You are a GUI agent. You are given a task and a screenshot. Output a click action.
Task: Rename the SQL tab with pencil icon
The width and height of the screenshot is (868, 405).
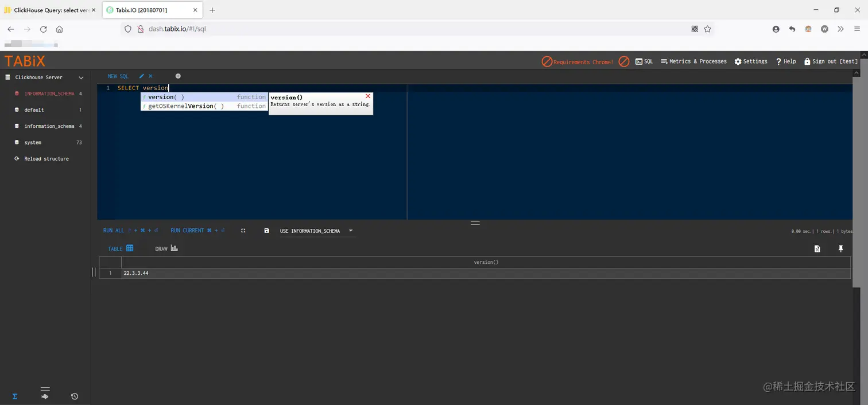click(142, 76)
